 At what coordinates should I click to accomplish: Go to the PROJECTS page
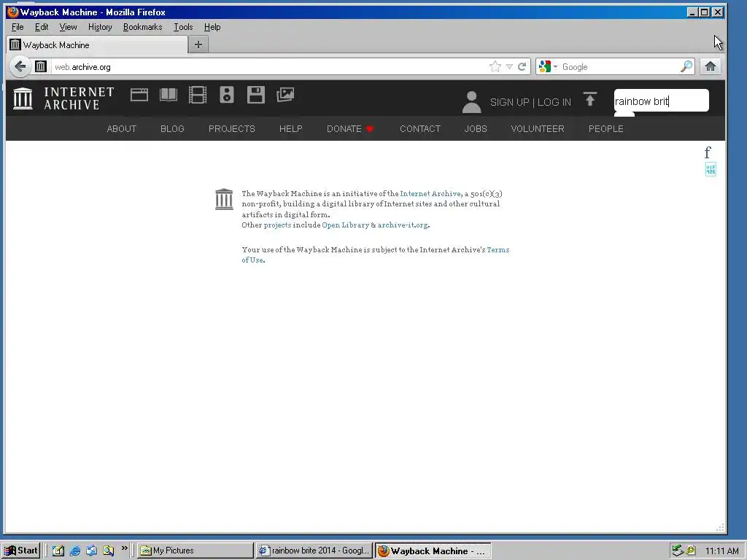231,128
